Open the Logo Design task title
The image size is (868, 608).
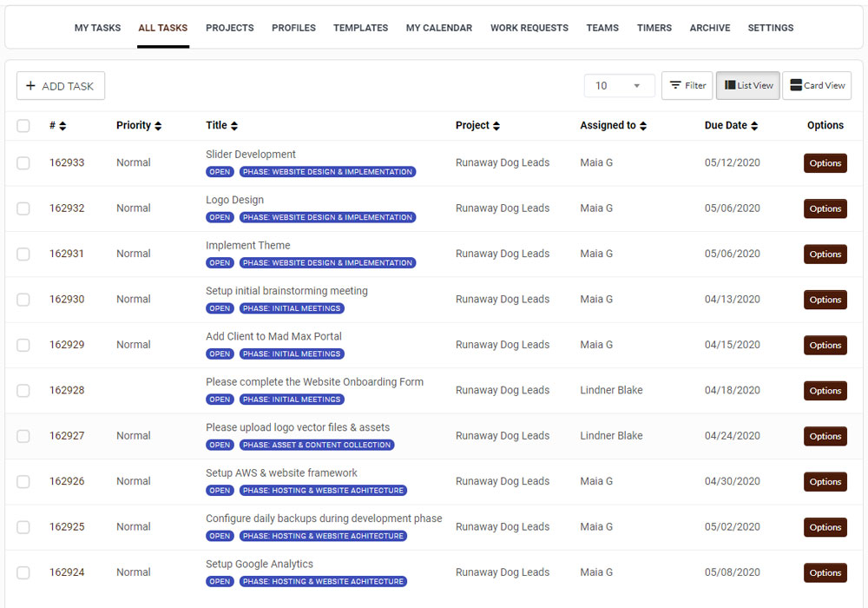coord(234,200)
